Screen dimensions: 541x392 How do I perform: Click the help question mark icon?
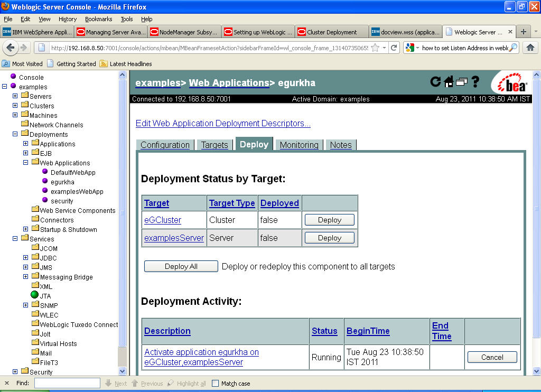(475, 82)
